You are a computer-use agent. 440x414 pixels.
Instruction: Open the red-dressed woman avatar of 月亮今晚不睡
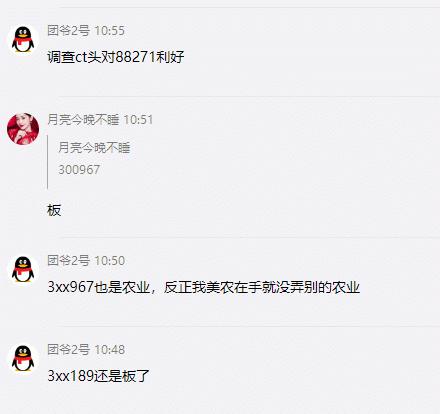click(x=23, y=129)
